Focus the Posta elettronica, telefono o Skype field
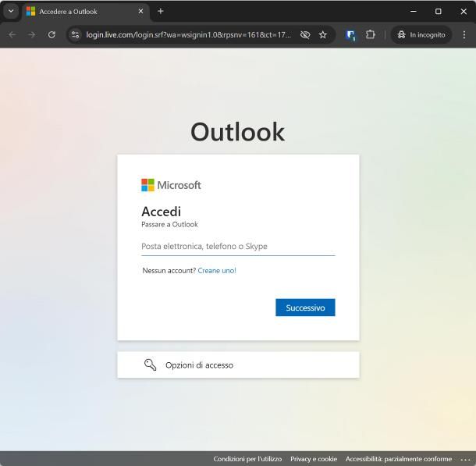Viewport: 476px width, 466px height. pos(238,247)
